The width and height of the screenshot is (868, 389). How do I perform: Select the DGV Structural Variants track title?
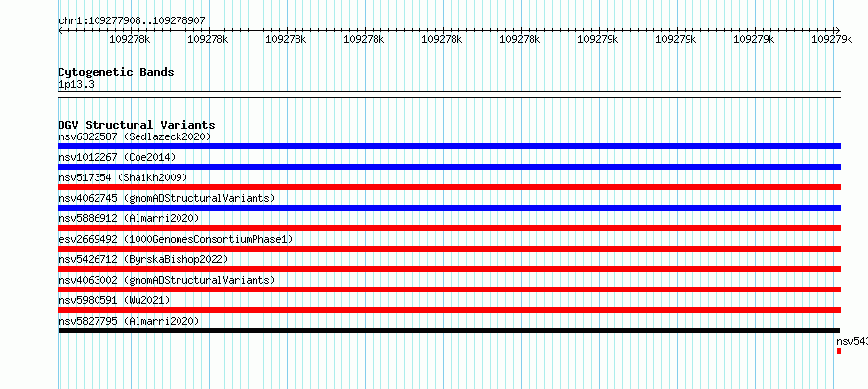point(137,125)
